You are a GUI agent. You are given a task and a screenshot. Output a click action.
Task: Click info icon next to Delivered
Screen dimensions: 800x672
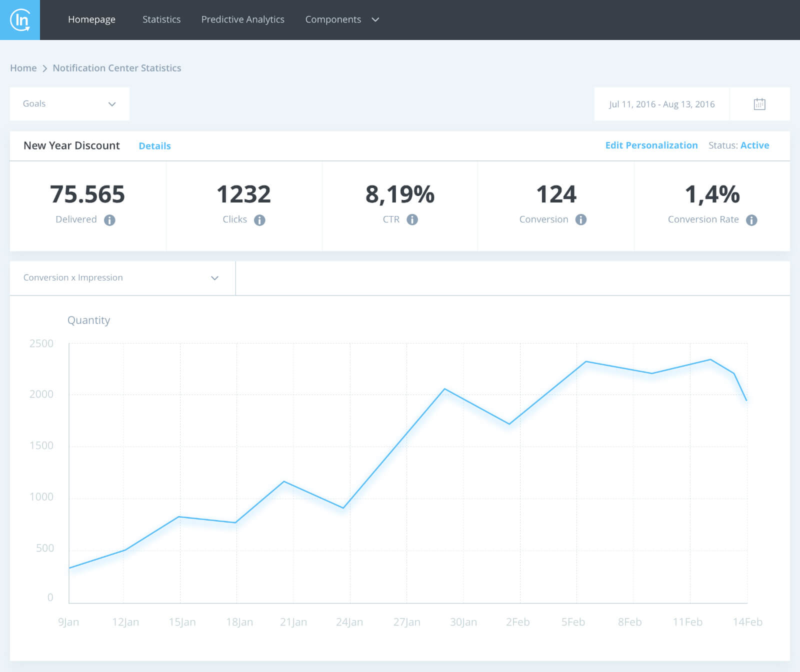point(109,220)
